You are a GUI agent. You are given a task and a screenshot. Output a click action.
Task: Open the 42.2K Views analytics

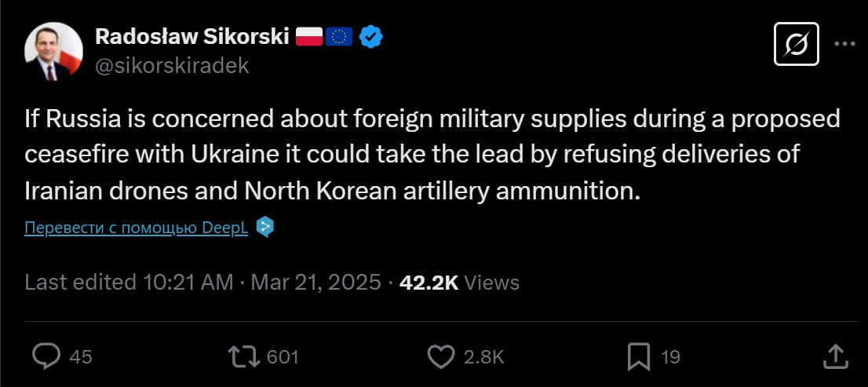(x=459, y=282)
